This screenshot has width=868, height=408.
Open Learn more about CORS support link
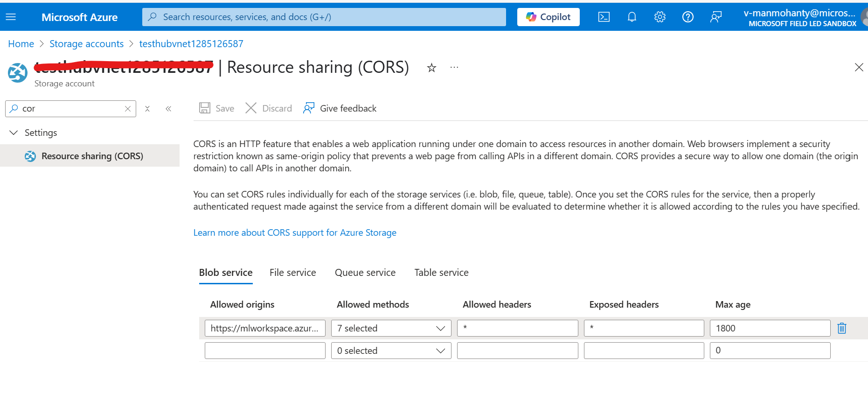[x=295, y=232]
